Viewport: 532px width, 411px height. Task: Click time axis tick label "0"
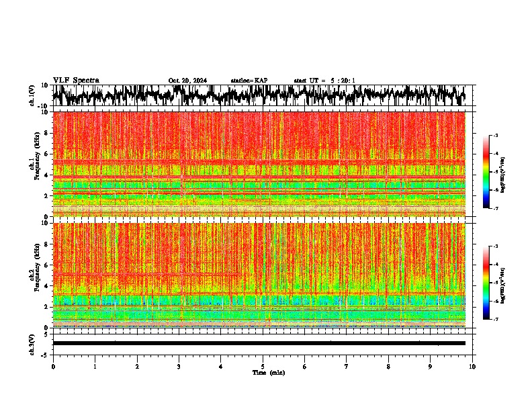click(x=53, y=367)
